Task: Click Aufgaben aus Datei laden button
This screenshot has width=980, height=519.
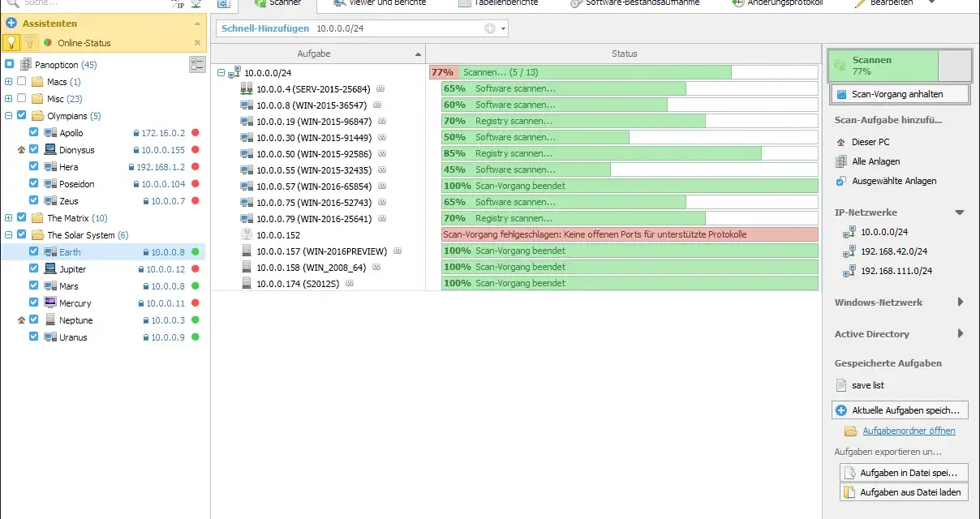Action: pos(904,491)
